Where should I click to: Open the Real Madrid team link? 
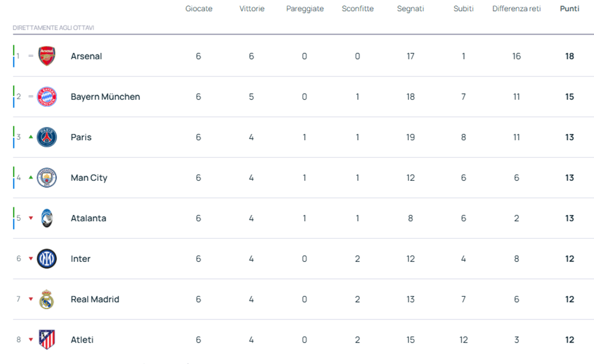[95, 300]
